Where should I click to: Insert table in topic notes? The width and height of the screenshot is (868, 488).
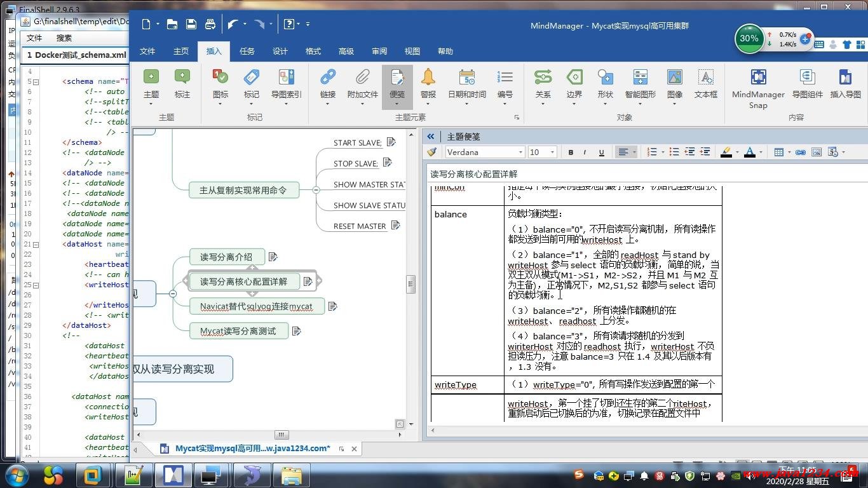778,152
